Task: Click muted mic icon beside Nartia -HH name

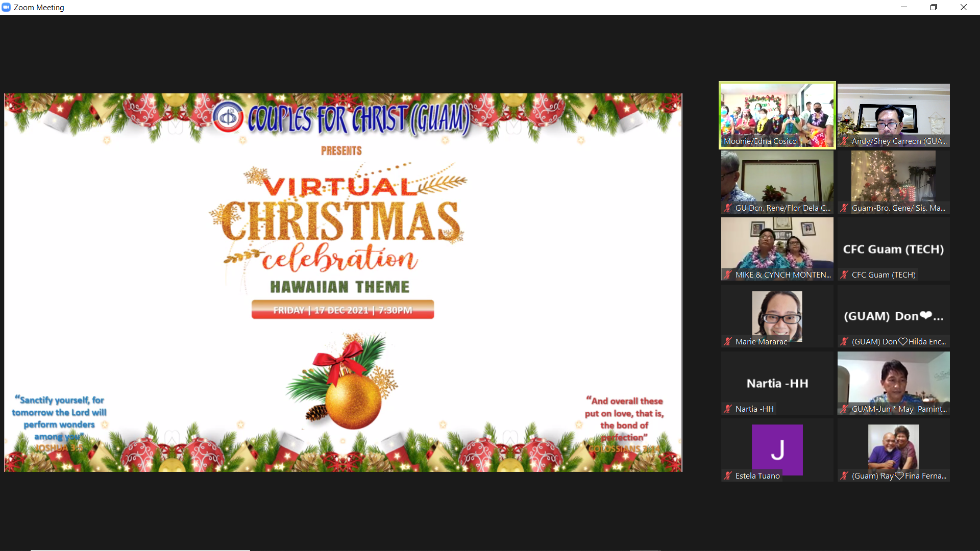Action: (x=728, y=409)
